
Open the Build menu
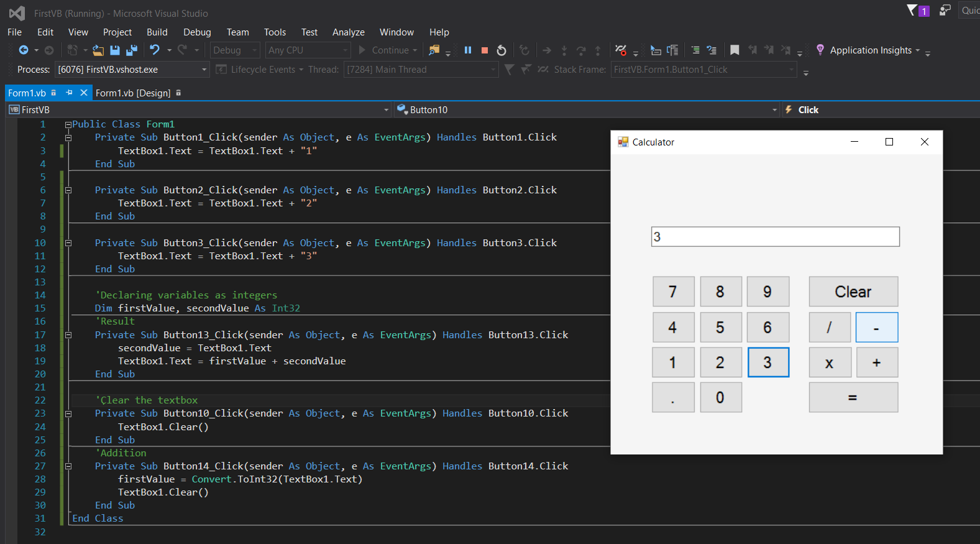[157, 32]
